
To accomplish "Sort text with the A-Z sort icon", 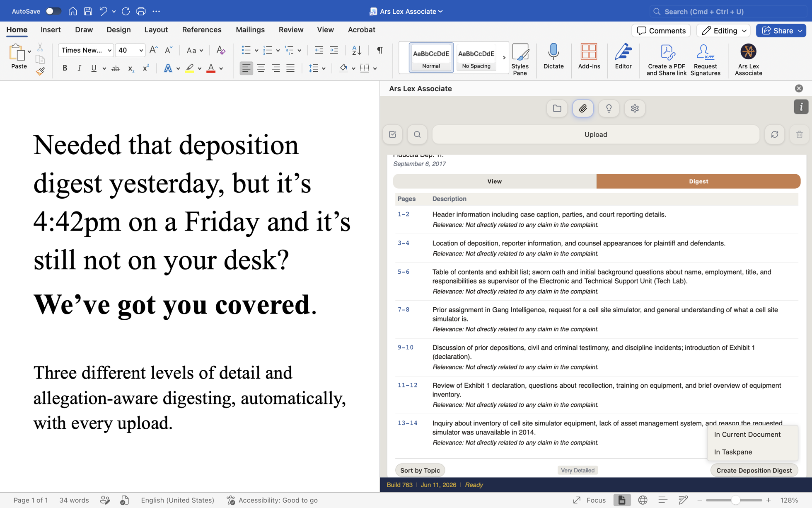I will tap(356, 50).
